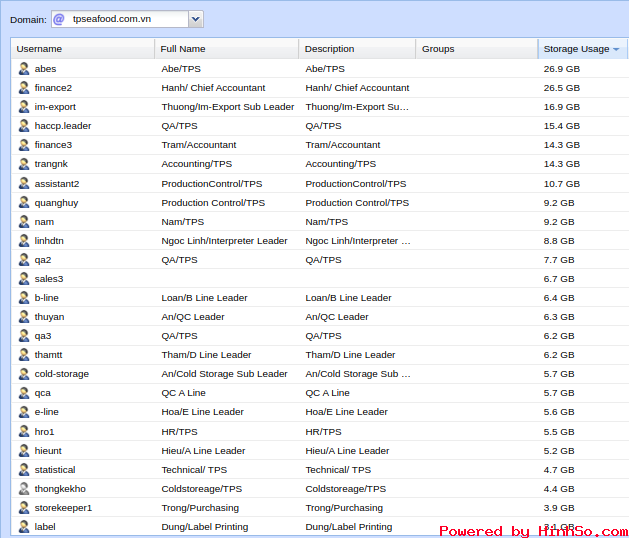
Task: Click user icon for nam
Action: [24, 221]
